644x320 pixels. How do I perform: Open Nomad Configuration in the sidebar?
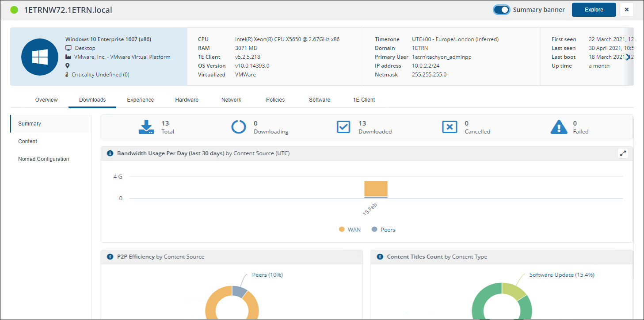click(x=43, y=159)
